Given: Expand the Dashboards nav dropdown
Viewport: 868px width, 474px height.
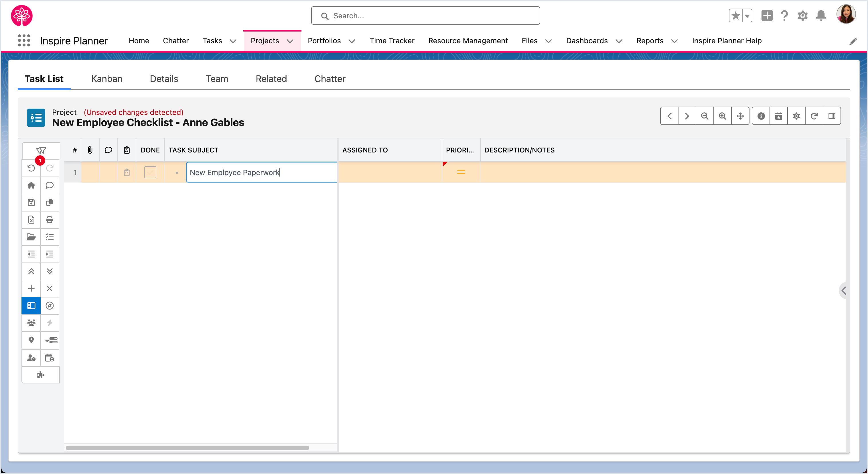Looking at the screenshot, I should tap(619, 41).
